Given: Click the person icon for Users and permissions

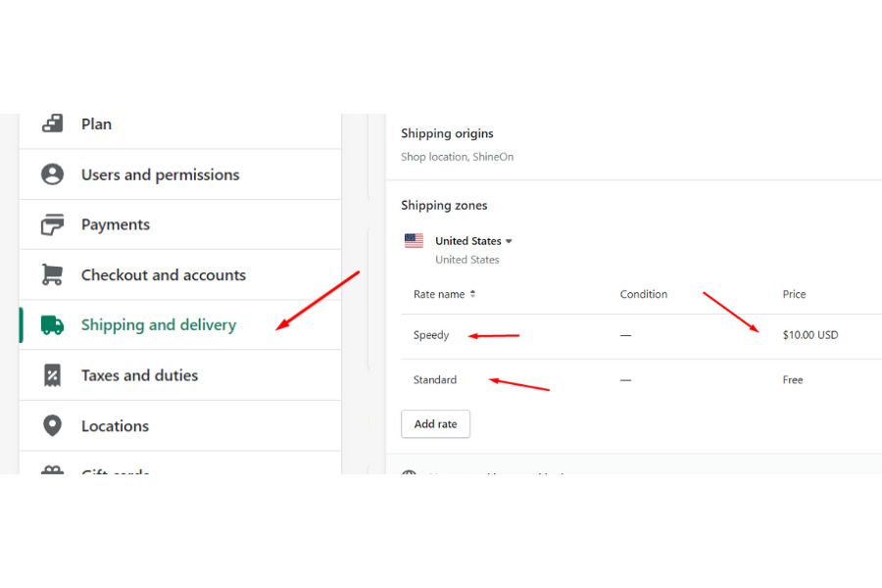Looking at the screenshot, I should (x=52, y=174).
